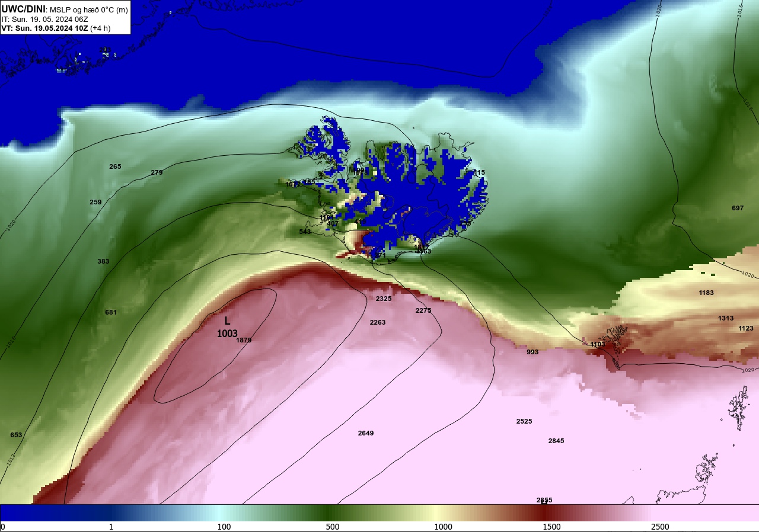
Task: Click the 2275 height value
Action: point(423,310)
